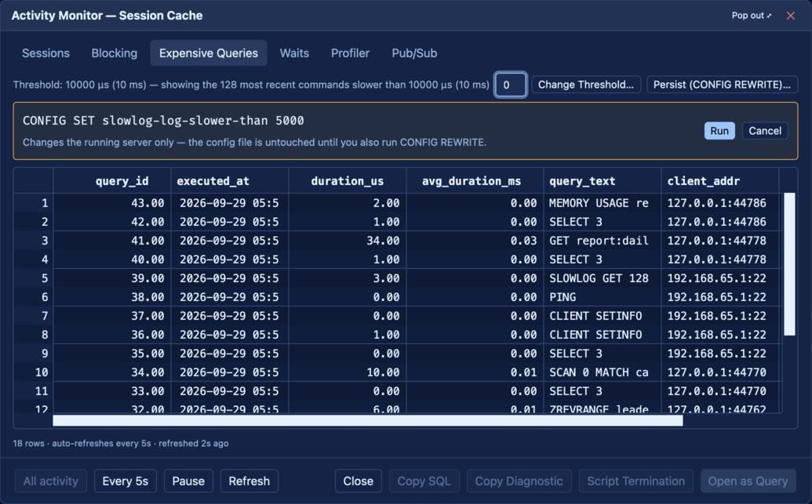
Task: Click client_addr 192.168.65.1:22 in row 7
Action: click(720, 316)
